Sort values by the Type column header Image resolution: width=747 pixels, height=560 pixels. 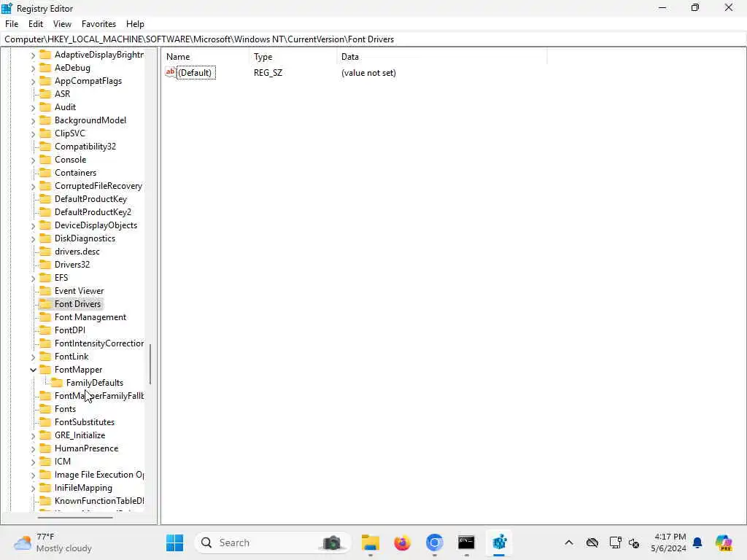pos(293,57)
